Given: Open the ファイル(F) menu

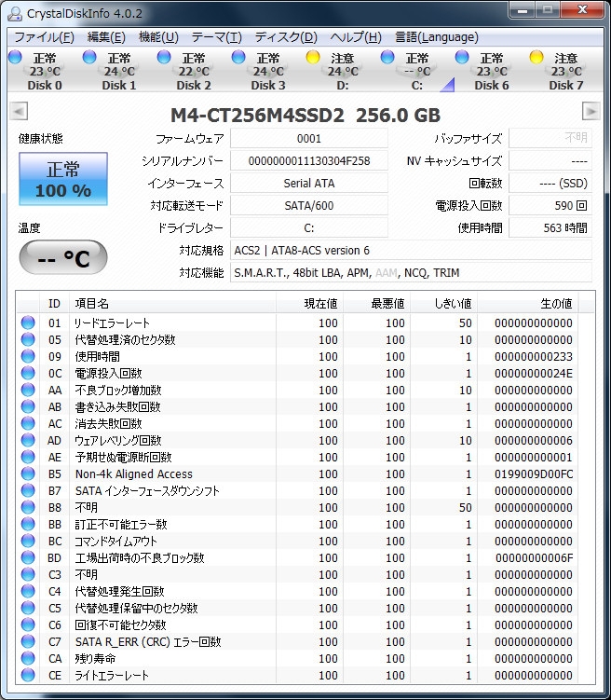Looking at the screenshot, I should 44,37.
